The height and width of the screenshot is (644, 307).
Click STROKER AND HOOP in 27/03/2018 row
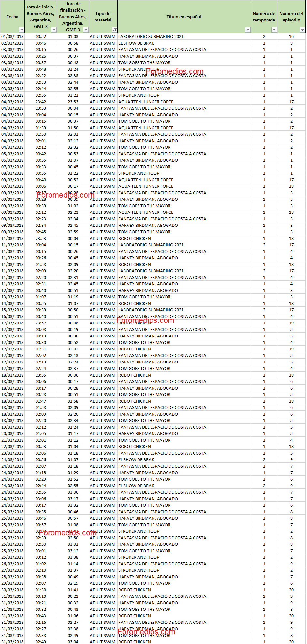coord(139,570)
